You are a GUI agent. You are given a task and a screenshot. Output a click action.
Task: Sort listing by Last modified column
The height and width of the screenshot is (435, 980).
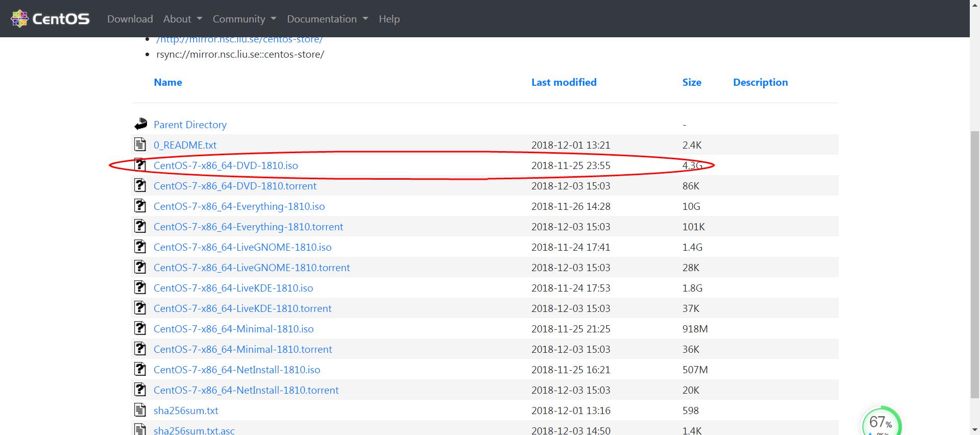(563, 82)
